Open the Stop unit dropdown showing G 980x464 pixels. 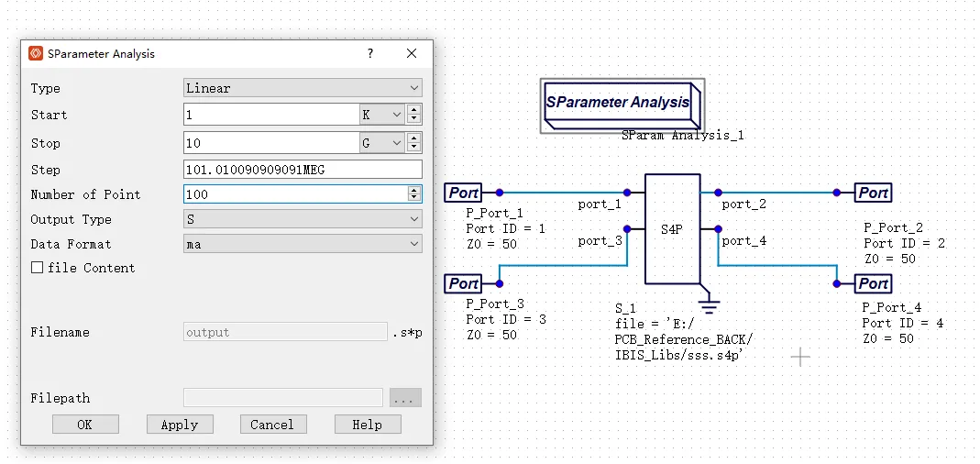[x=382, y=142]
